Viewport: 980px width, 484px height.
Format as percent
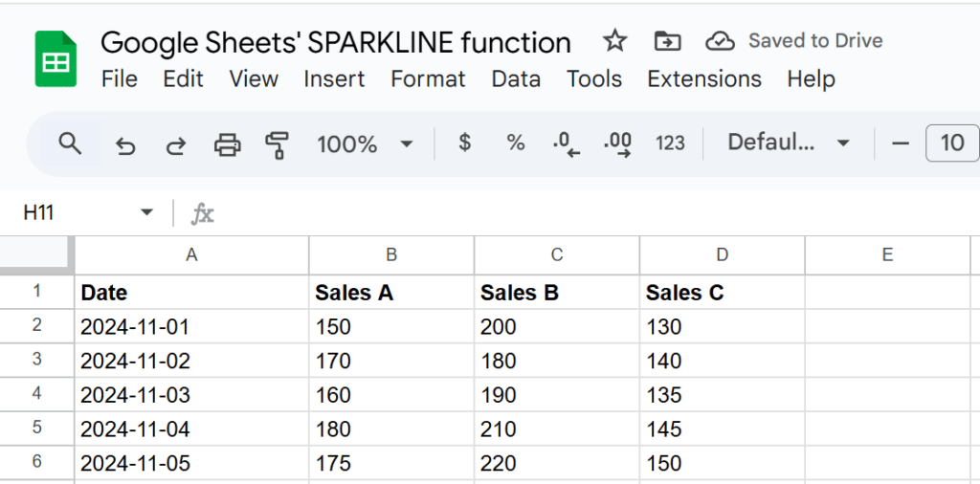point(515,143)
